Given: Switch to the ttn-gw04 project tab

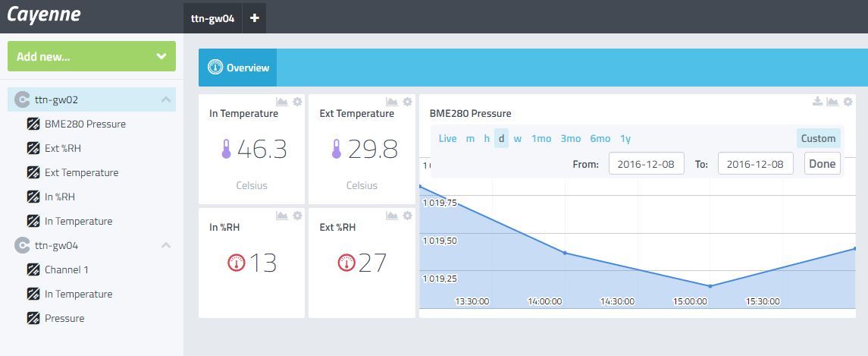Looking at the screenshot, I should pos(212,17).
